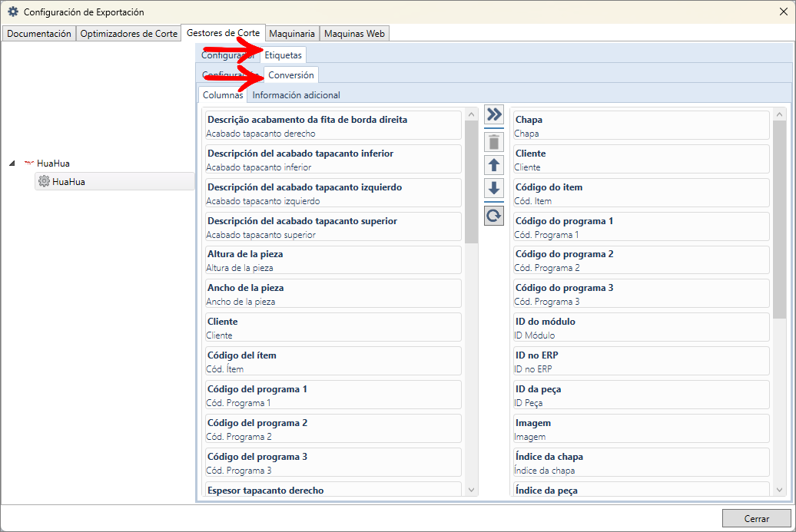Select 'Imagem' item
The height and width of the screenshot is (532, 796).
641,428
